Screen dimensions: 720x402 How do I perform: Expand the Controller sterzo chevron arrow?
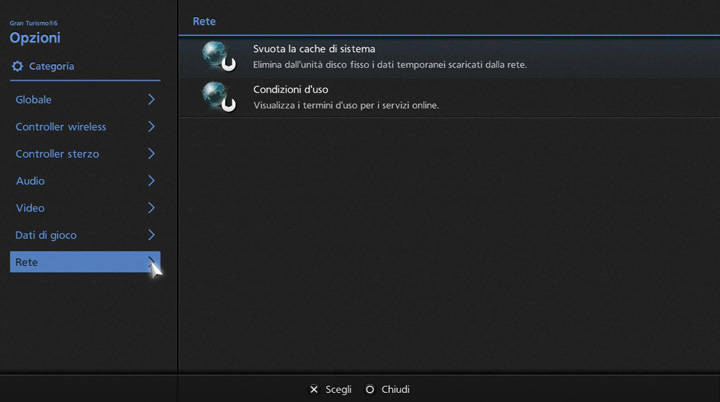pyautogui.click(x=151, y=154)
